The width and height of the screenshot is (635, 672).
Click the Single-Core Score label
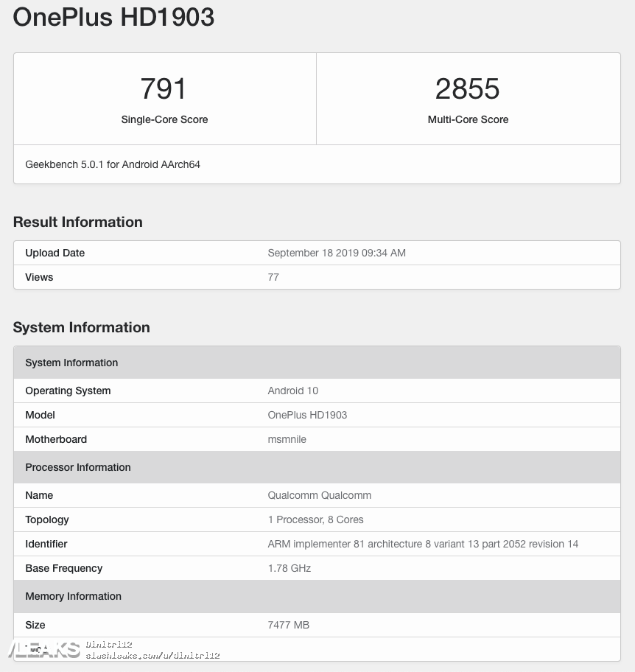coord(164,119)
